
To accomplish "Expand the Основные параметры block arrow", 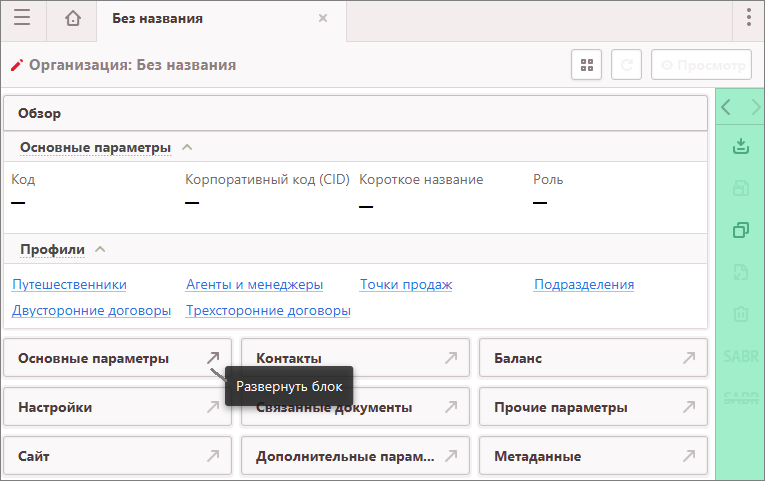I will [213, 358].
